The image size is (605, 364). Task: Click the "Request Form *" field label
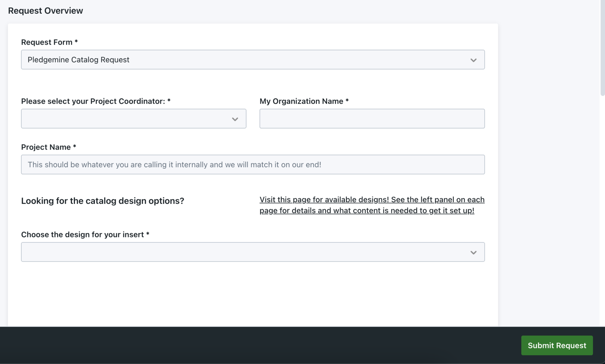pyautogui.click(x=49, y=42)
